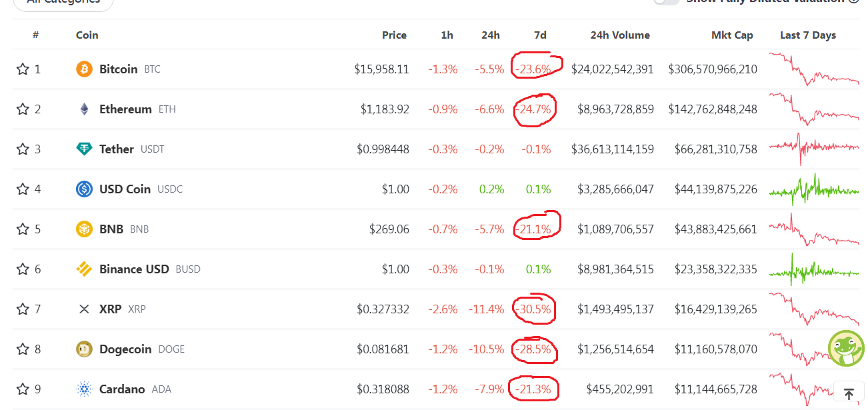Click the green gecko mascot icon

tap(846, 348)
